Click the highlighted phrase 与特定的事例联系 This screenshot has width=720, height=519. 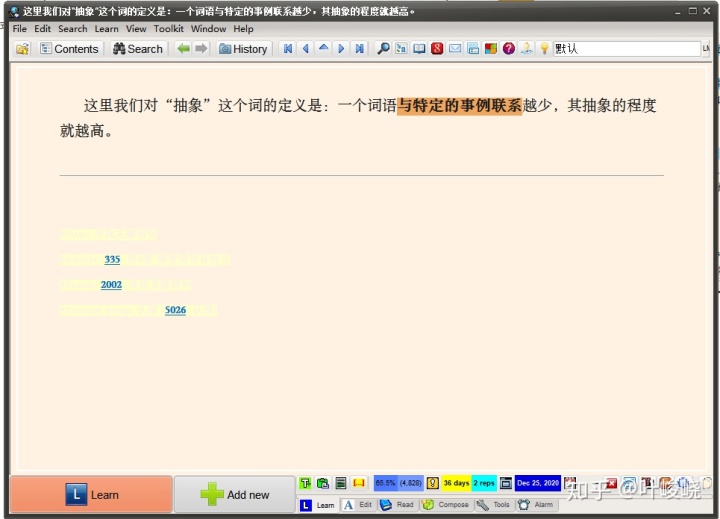(459, 106)
